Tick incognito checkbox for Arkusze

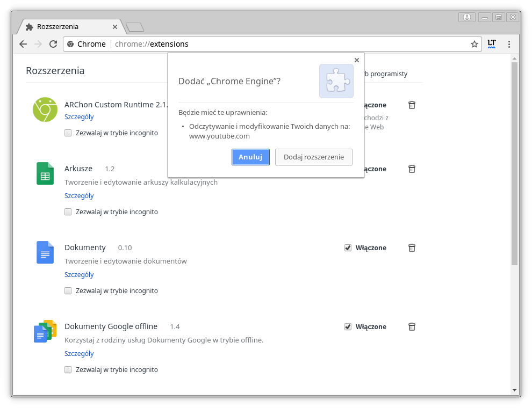pyautogui.click(x=68, y=212)
